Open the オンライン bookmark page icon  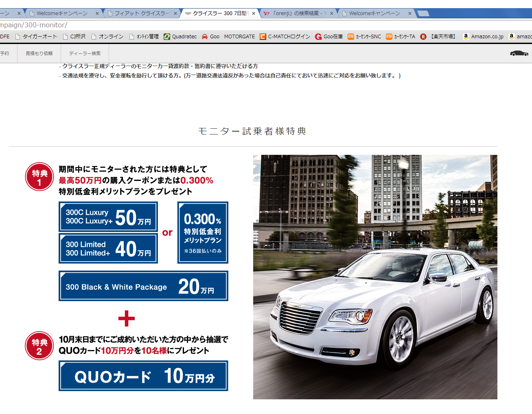[94, 37]
